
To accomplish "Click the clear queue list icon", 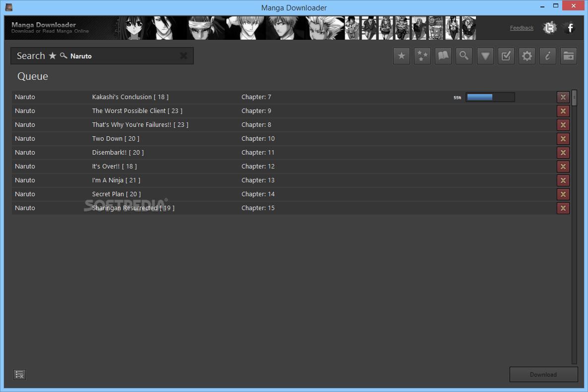I will (19, 374).
